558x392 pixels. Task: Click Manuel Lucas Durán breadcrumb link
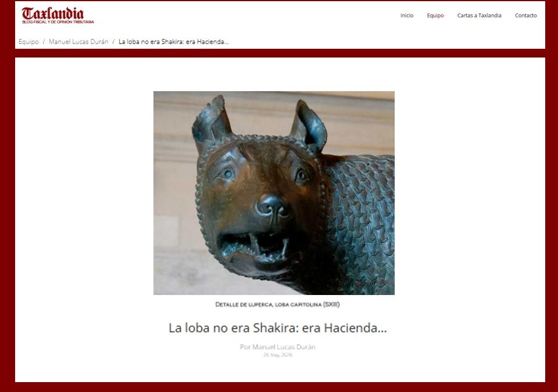(78, 42)
